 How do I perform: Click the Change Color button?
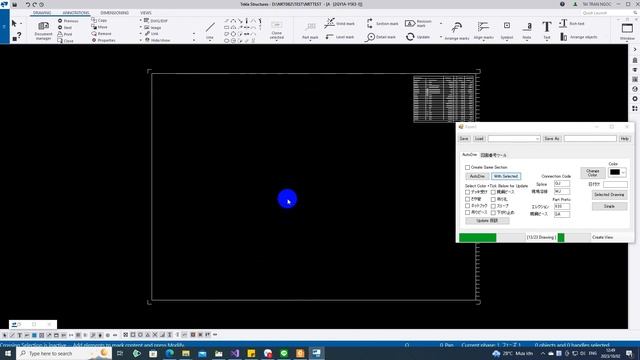coord(593,173)
